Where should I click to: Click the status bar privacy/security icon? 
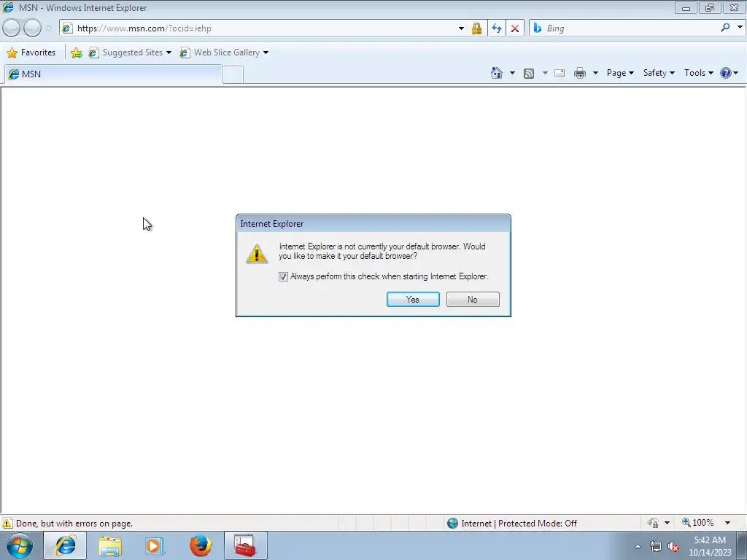tap(653, 524)
